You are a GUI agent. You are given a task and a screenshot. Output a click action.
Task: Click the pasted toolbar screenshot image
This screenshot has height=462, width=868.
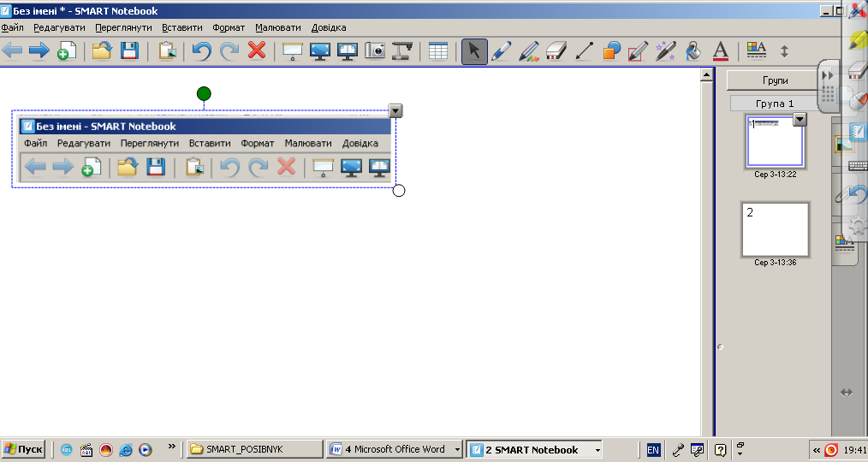205,150
